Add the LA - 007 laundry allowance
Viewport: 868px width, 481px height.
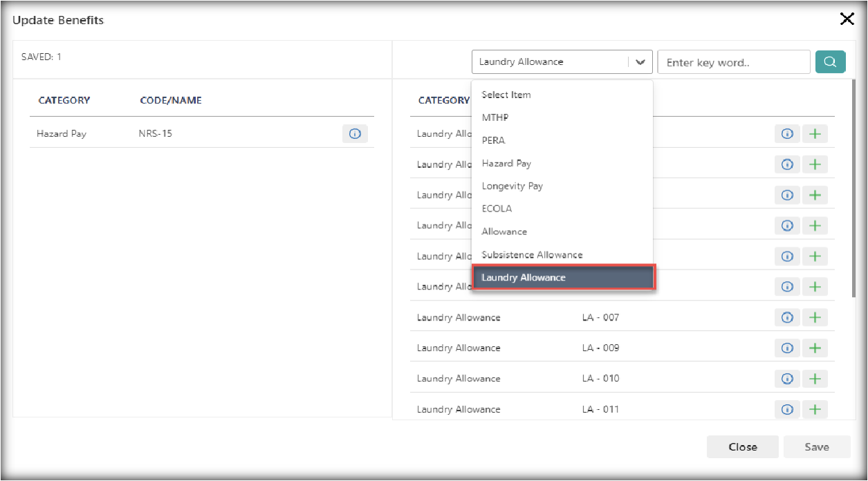click(815, 317)
